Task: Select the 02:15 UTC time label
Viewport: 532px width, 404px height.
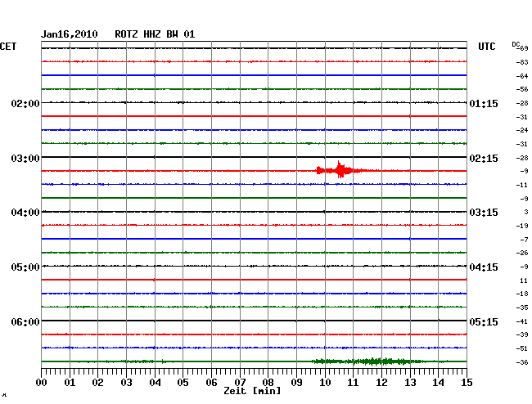Action: click(x=484, y=159)
